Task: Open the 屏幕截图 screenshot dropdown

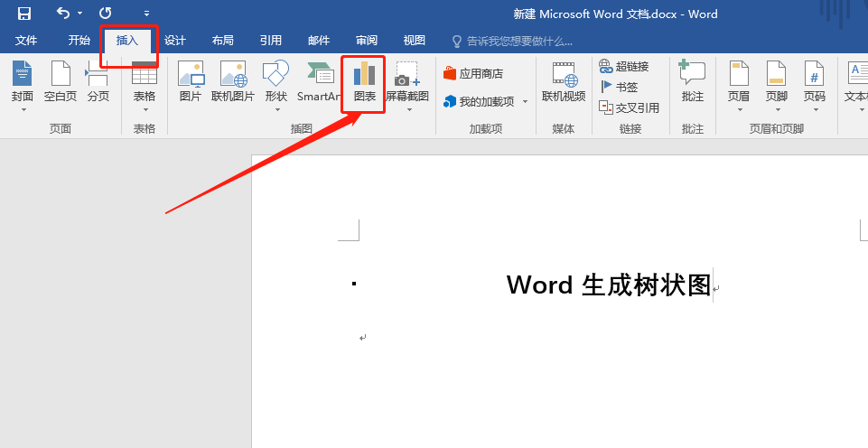Action: pos(407,88)
